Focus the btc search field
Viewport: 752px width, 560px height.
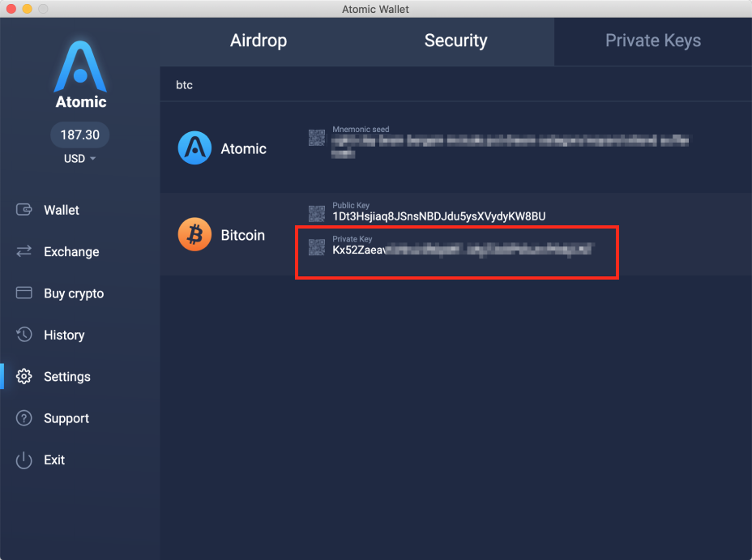click(455, 85)
